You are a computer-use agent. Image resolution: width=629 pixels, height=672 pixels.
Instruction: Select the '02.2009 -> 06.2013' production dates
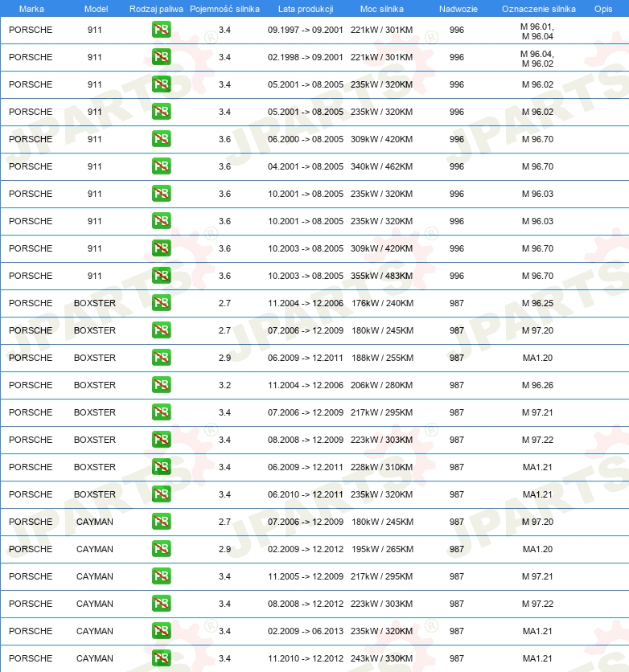point(306,631)
